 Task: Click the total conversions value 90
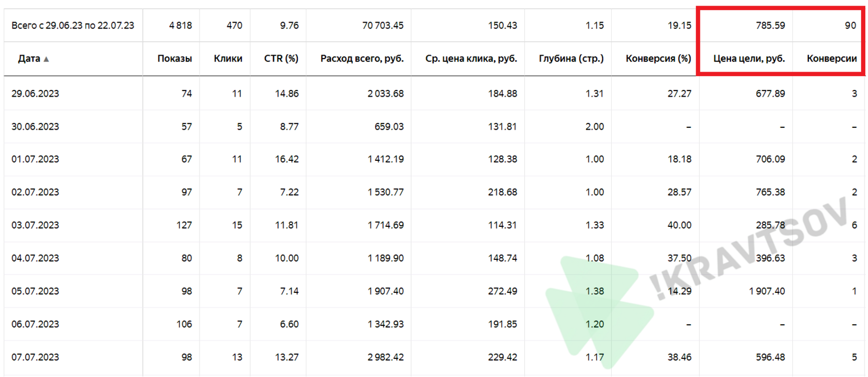[850, 26]
